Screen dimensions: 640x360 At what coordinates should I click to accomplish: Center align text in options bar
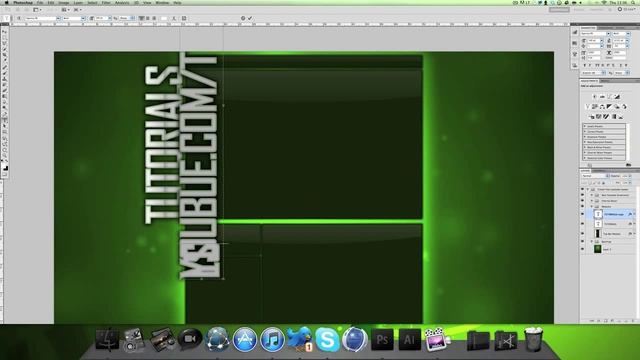point(148,18)
